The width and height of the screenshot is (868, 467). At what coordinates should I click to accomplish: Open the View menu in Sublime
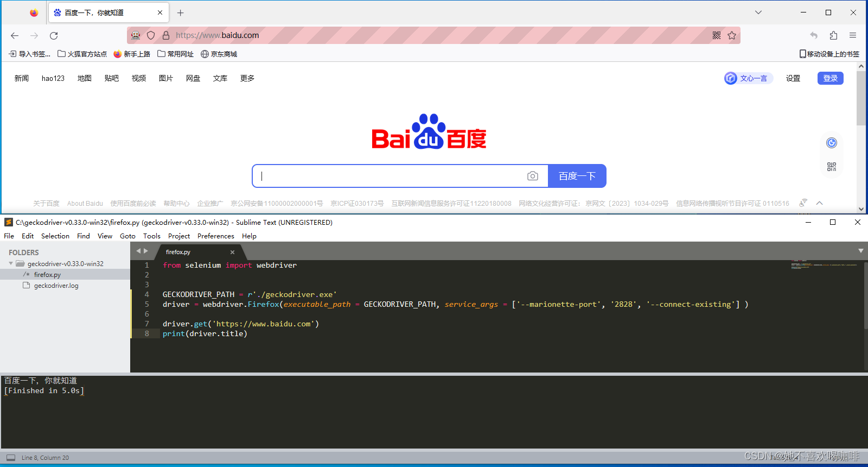tap(105, 236)
